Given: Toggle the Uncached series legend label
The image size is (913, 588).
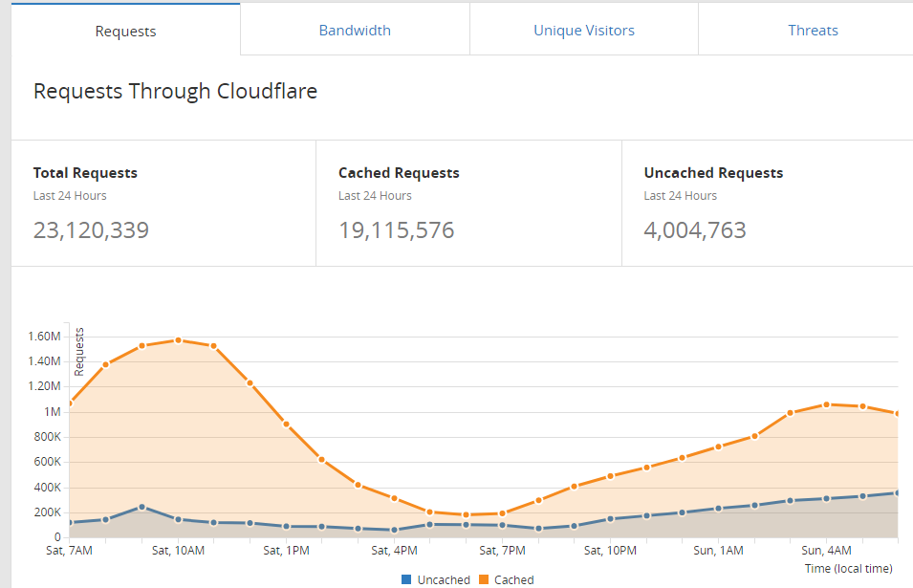Looking at the screenshot, I should [x=444, y=579].
